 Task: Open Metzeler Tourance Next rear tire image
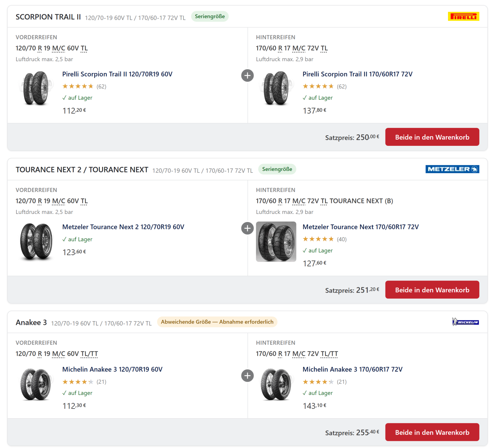pos(276,241)
